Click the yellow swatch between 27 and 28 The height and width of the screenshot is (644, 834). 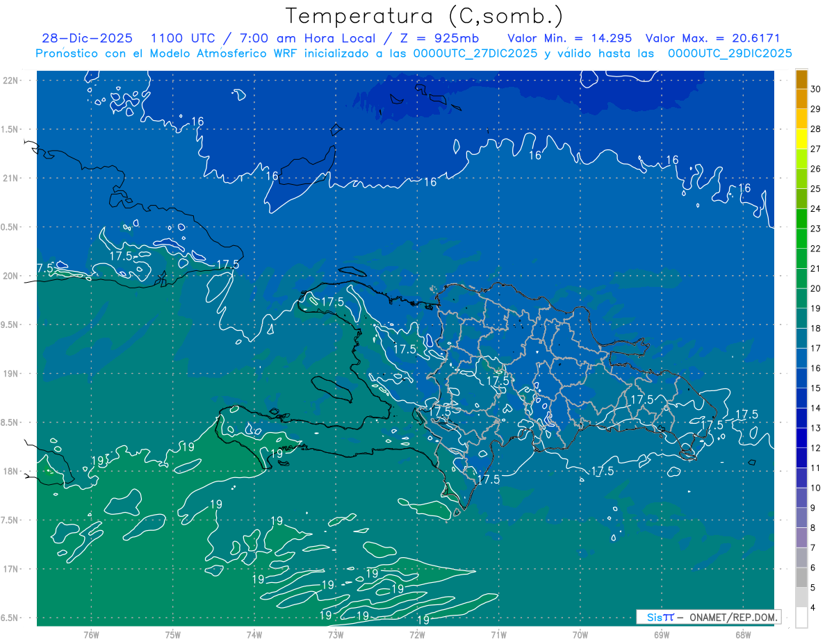coord(801,139)
